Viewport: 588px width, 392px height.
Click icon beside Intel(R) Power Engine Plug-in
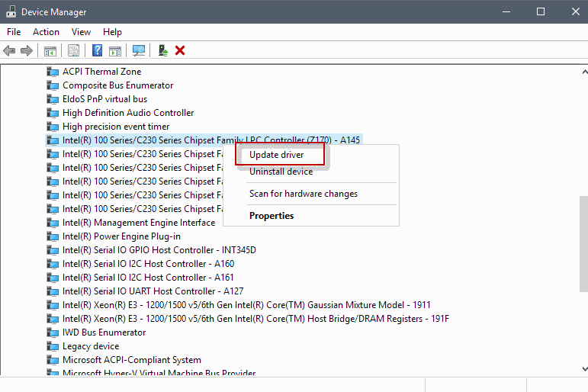click(53, 236)
